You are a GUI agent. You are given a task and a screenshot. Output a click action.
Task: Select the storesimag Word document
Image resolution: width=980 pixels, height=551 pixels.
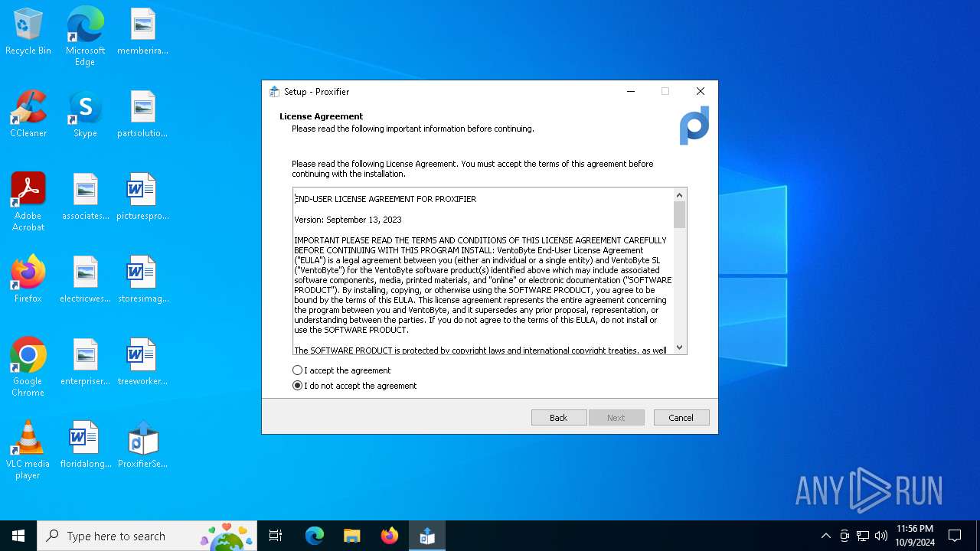click(142, 280)
